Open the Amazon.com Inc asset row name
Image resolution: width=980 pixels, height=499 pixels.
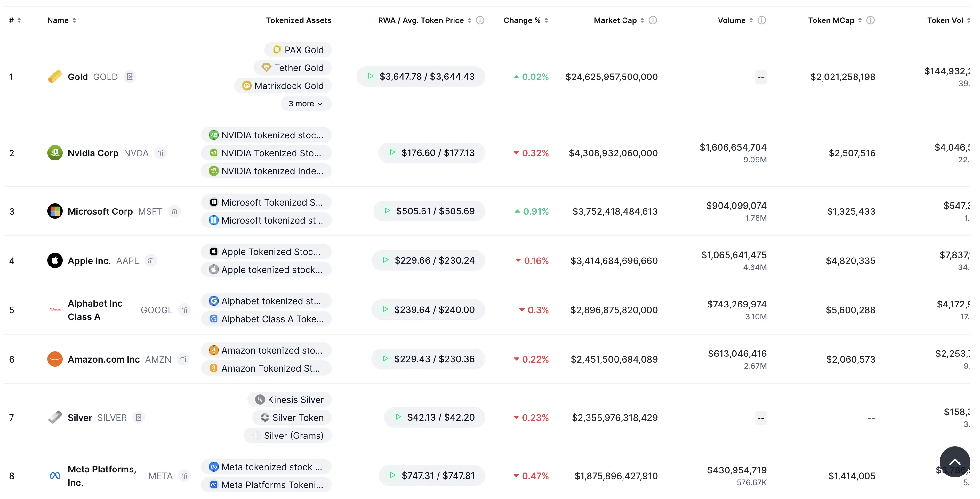click(103, 359)
